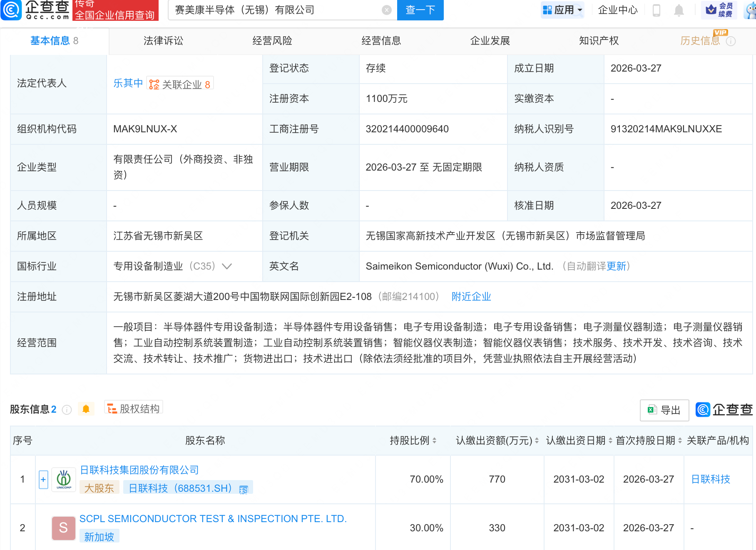The image size is (756, 550).
Task: Open the mobile phone app icon
Action: click(x=657, y=10)
